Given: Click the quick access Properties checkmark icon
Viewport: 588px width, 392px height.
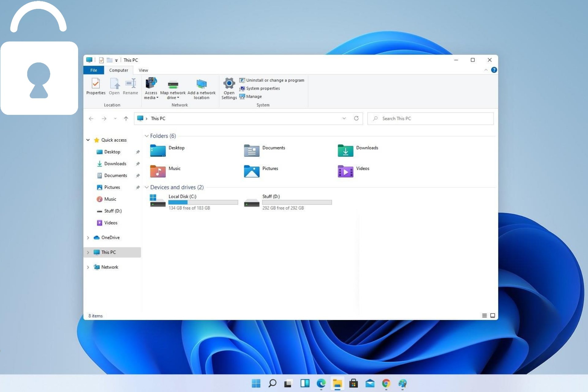Looking at the screenshot, I should (x=101, y=60).
